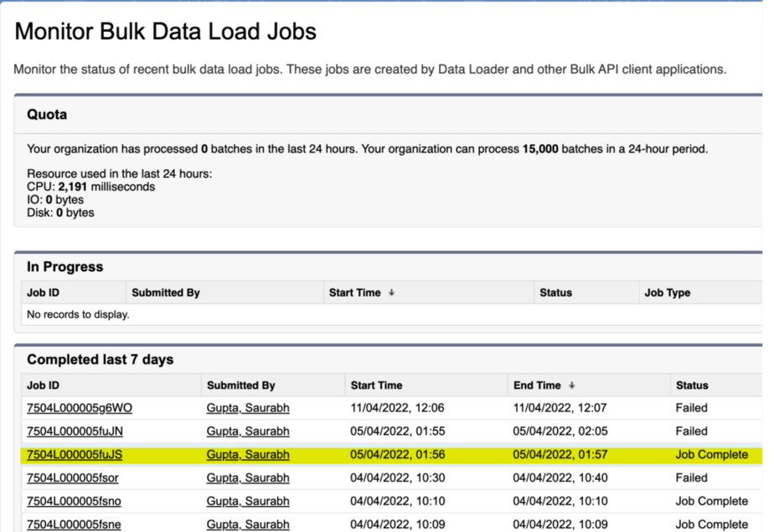Sort Completed jobs by Job ID header
This screenshot has width=774, height=532.
(x=44, y=385)
